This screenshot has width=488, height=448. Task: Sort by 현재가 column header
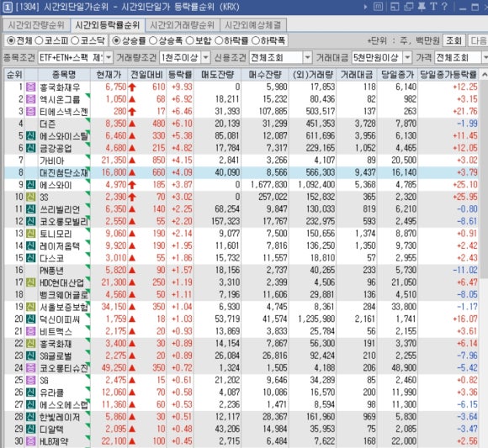click(109, 75)
